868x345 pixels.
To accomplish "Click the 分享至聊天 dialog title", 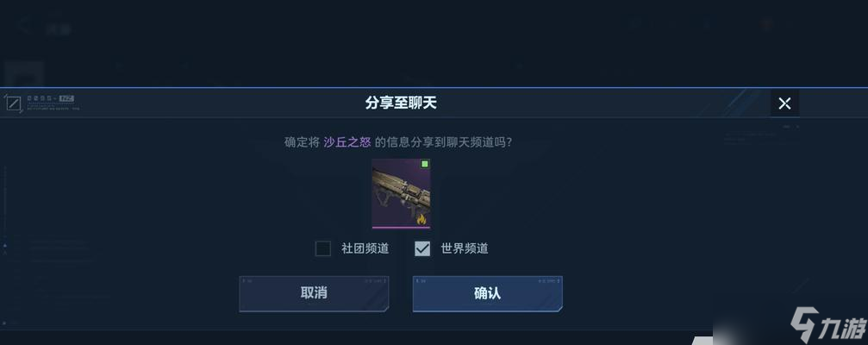I will pyautogui.click(x=402, y=103).
